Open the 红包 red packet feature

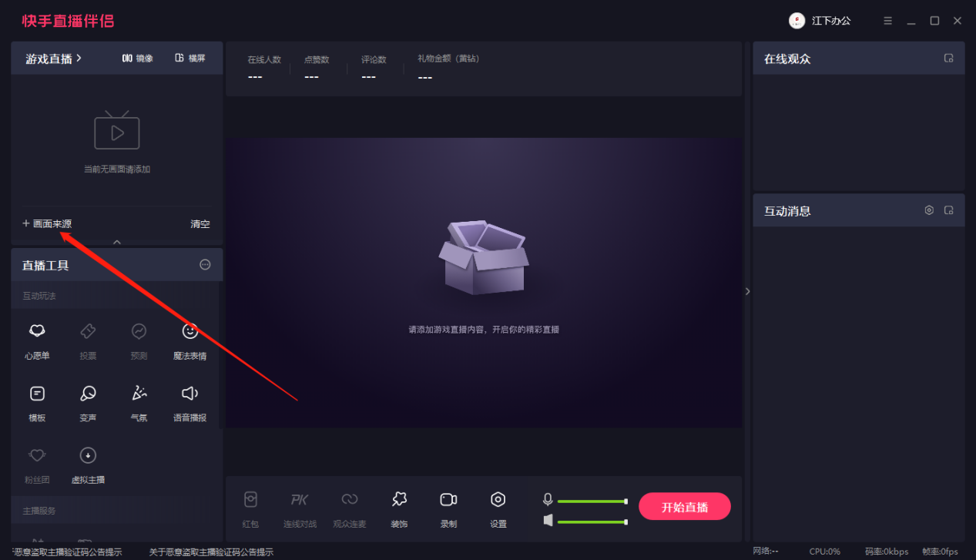coord(250,509)
